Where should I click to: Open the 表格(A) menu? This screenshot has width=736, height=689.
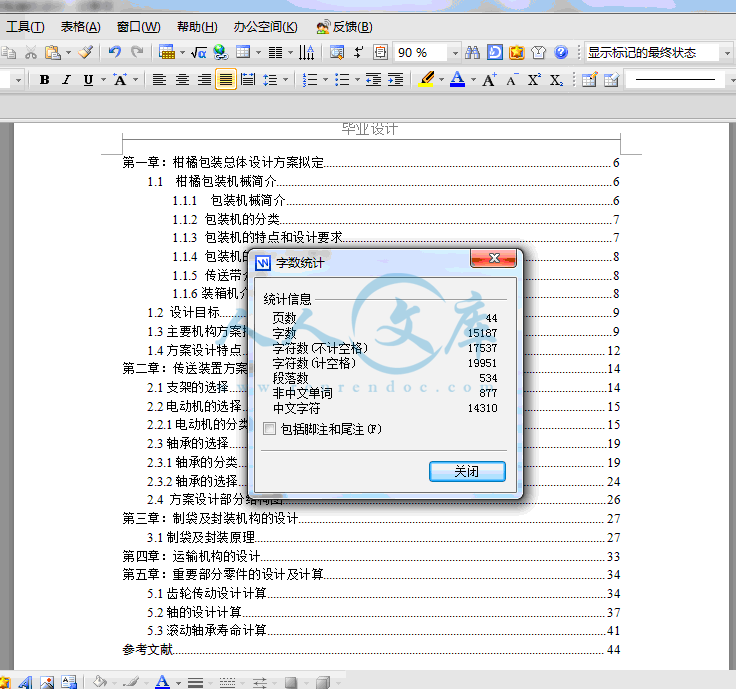click(x=81, y=27)
